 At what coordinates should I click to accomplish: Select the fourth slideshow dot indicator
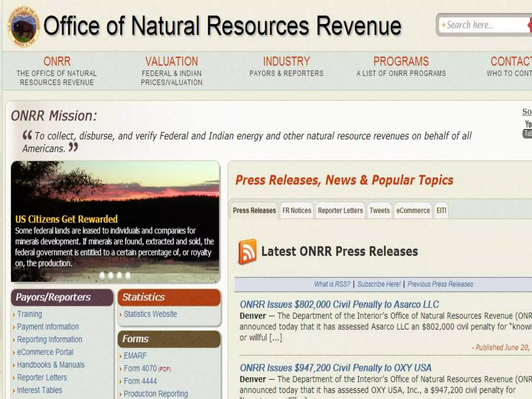pos(128,275)
